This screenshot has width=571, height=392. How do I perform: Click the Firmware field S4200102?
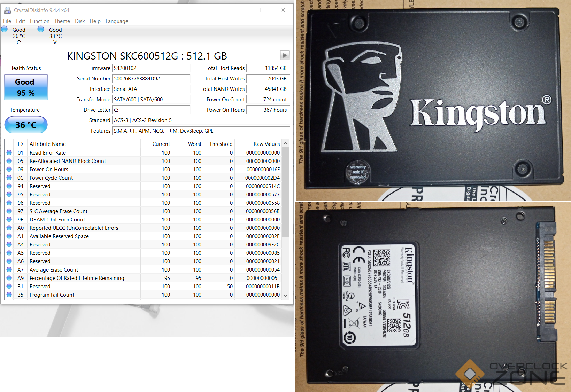[151, 68]
